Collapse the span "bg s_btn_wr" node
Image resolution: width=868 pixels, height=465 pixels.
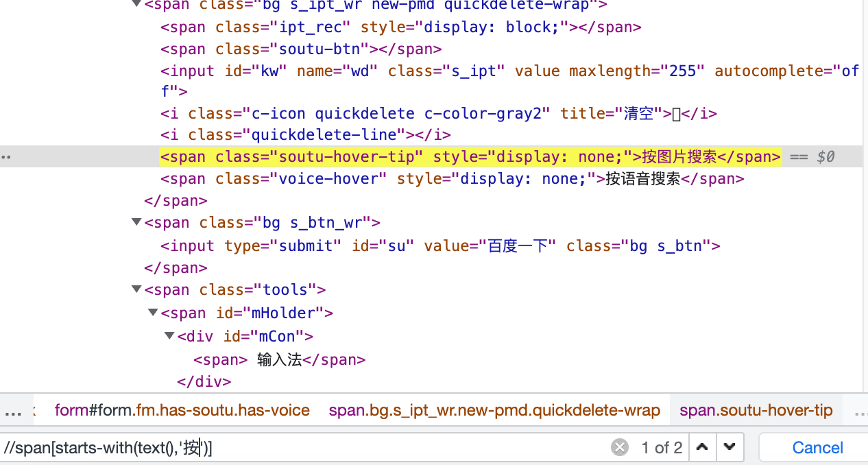coord(137,223)
